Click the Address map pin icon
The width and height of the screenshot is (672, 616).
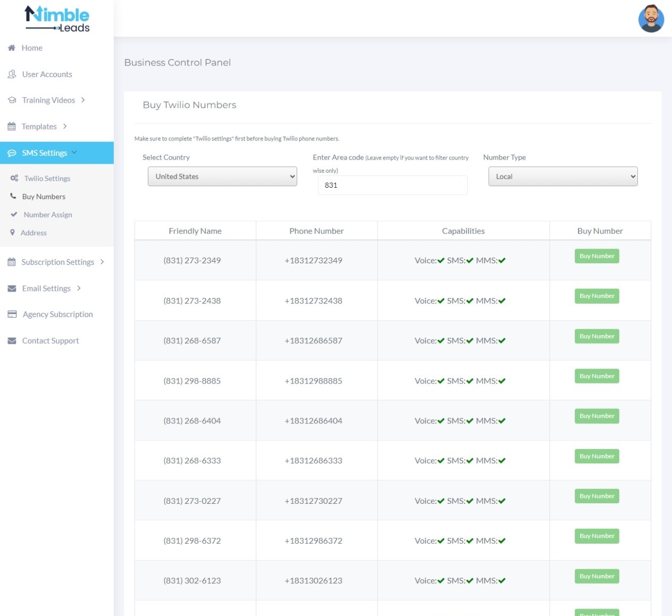[x=12, y=232]
